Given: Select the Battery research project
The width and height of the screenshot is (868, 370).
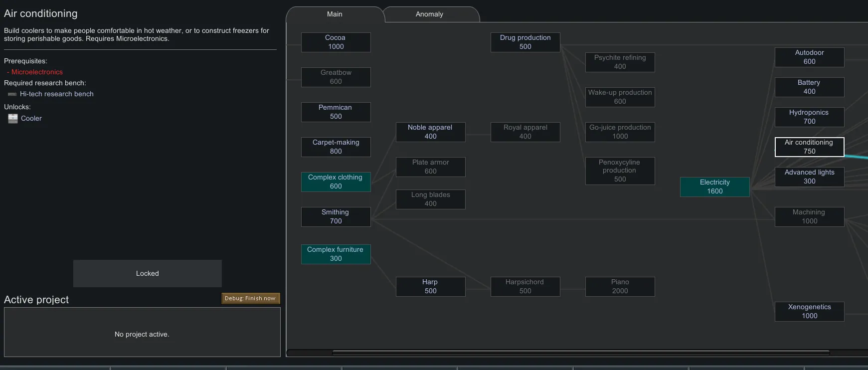Looking at the screenshot, I should [x=809, y=87].
